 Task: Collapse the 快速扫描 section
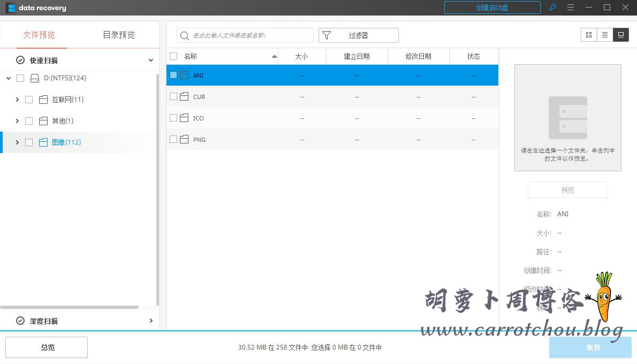tap(151, 60)
